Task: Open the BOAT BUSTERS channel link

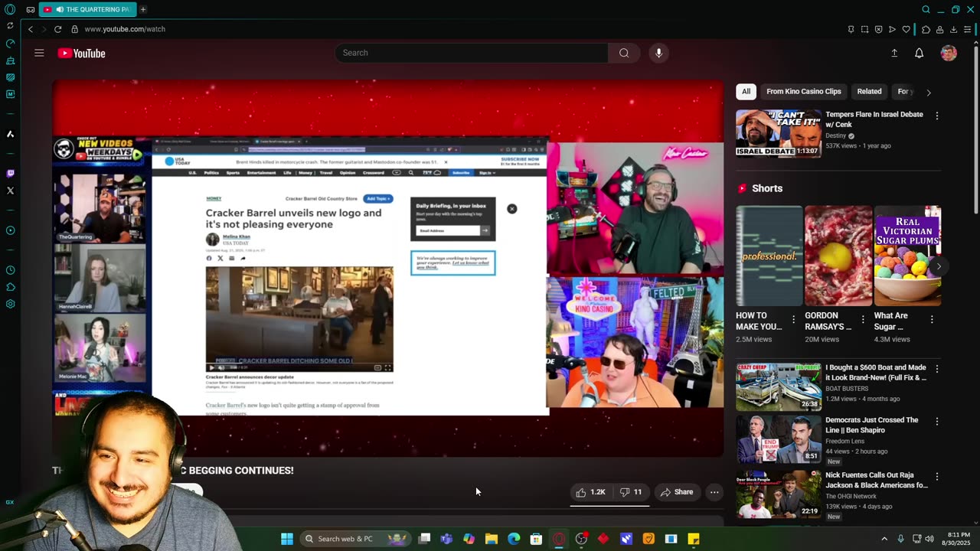Action: tap(847, 389)
